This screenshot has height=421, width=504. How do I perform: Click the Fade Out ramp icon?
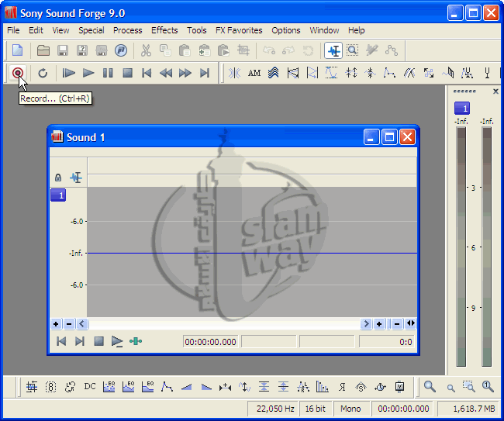pos(206,387)
